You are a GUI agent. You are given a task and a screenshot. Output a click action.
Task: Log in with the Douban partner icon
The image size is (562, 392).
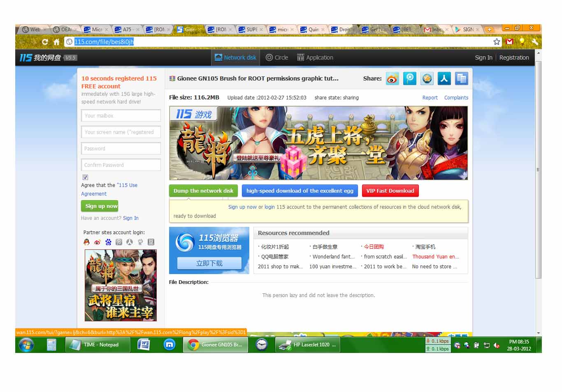(151, 242)
